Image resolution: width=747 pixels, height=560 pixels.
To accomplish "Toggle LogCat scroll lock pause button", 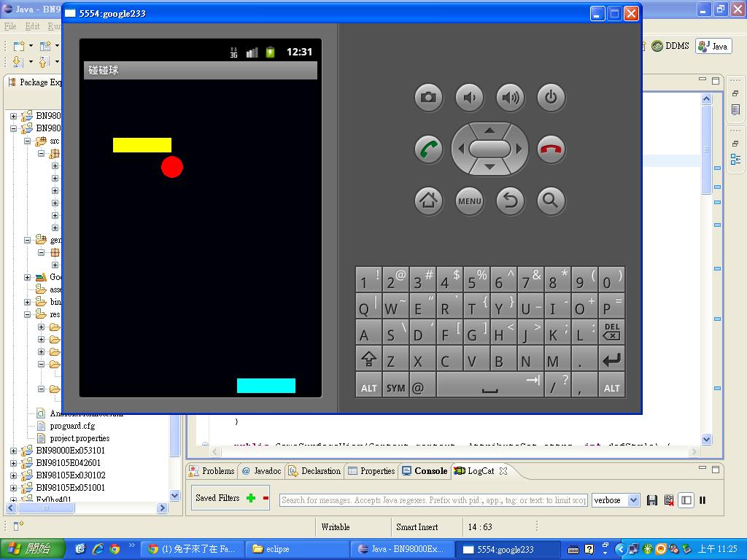I will click(703, 500).
